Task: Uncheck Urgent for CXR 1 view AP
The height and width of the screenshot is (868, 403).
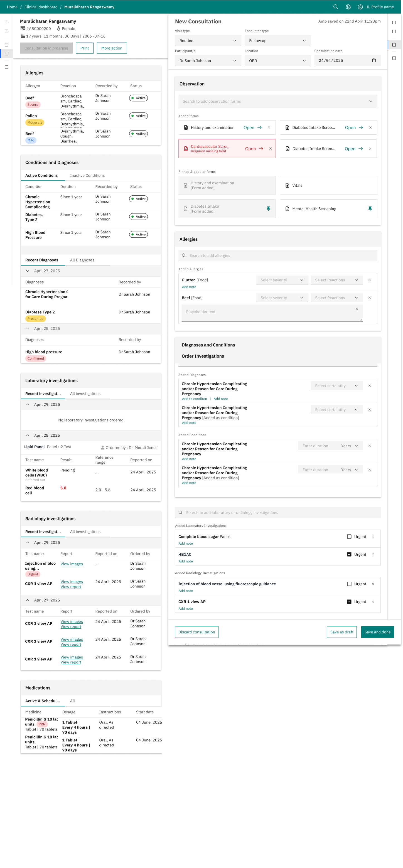Action: (349, 602)
